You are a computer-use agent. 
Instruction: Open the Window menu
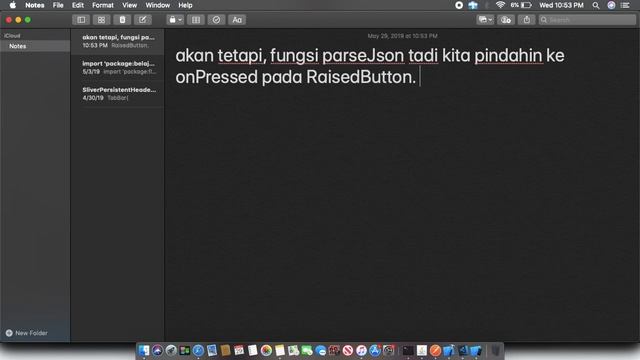[158, 5]
